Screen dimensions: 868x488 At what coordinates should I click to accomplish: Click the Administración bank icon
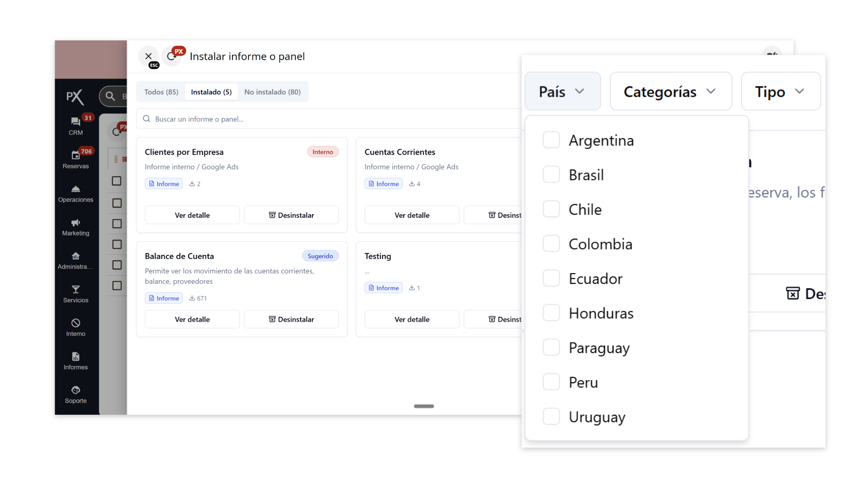click(x=75, y=256)
